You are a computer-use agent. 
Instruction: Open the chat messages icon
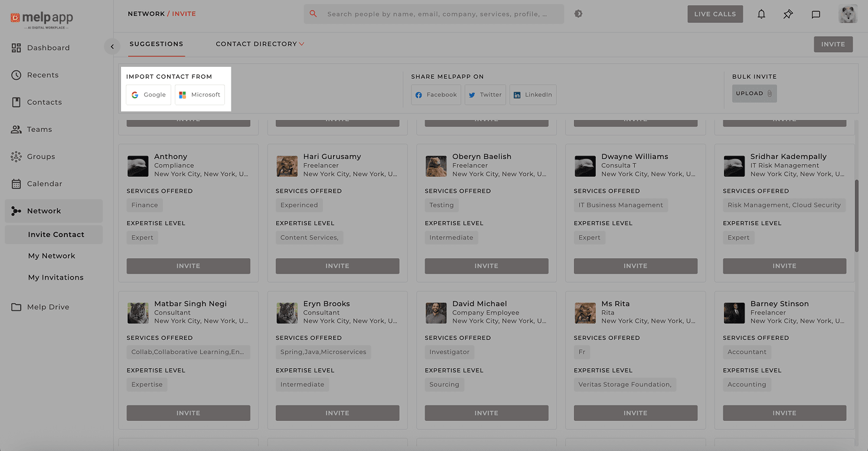(x=815, y=14)
